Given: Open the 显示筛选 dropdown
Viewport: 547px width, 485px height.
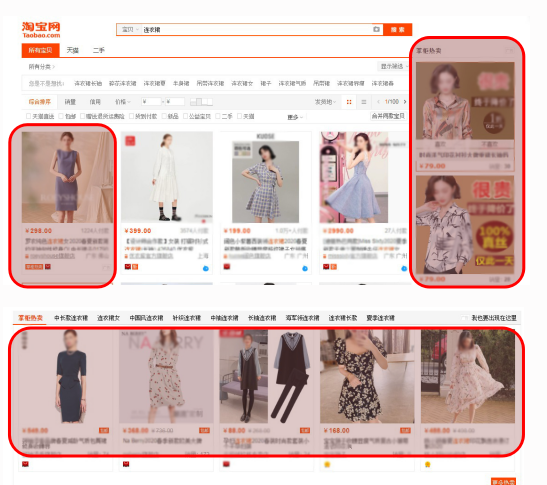Looking at the screenshot, I should (394, 66).
